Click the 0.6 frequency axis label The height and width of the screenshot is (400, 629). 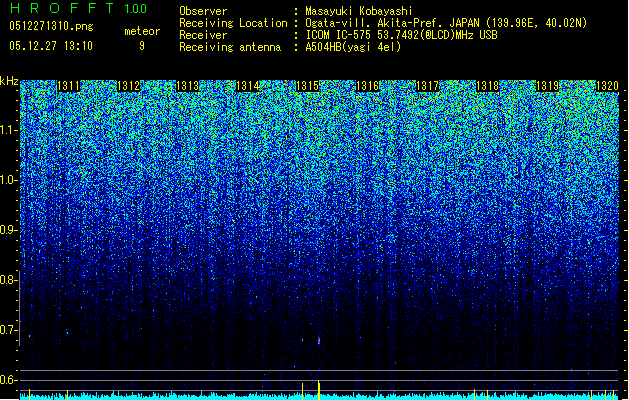(x=8, y=380)
